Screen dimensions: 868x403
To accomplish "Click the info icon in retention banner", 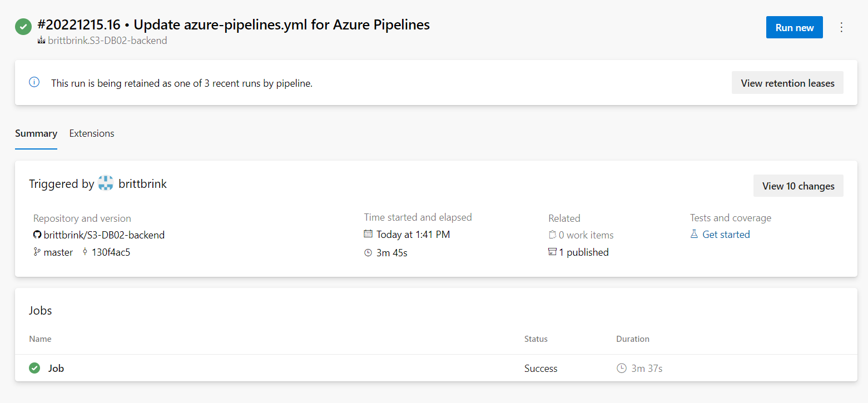I will coord(34,82).
